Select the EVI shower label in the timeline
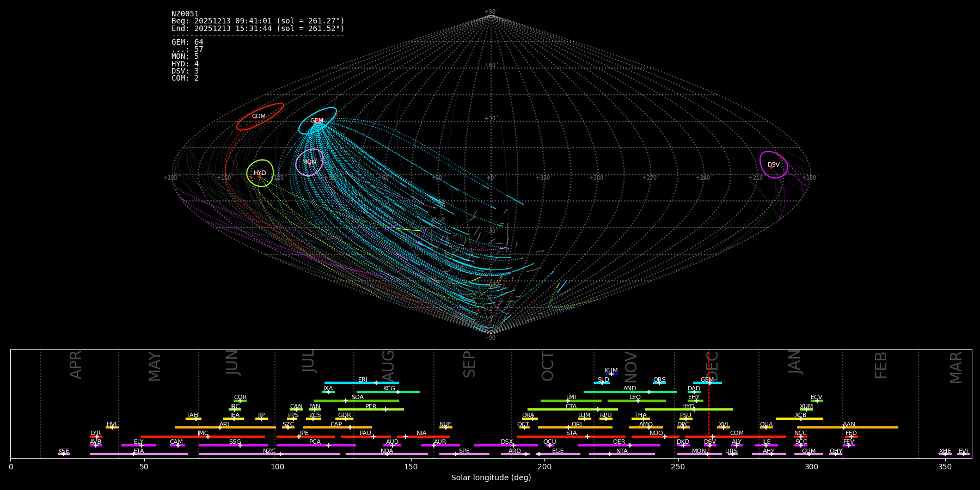 pyautogui.click(x=963, y=451)
